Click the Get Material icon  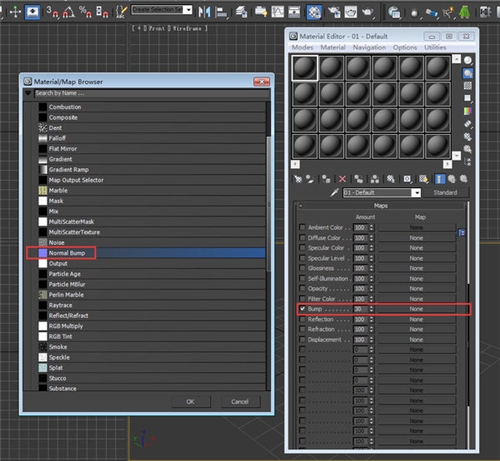click(x=298, y=179)
